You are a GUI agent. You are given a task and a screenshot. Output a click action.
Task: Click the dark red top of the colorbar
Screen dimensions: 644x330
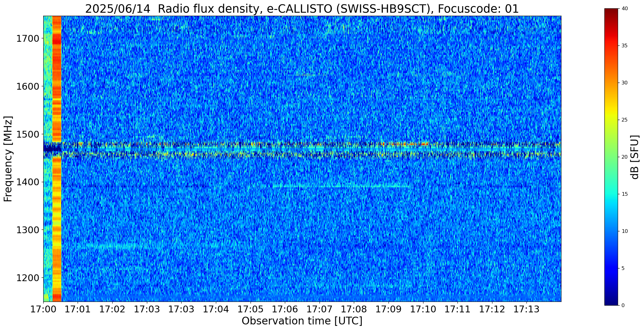612,12
